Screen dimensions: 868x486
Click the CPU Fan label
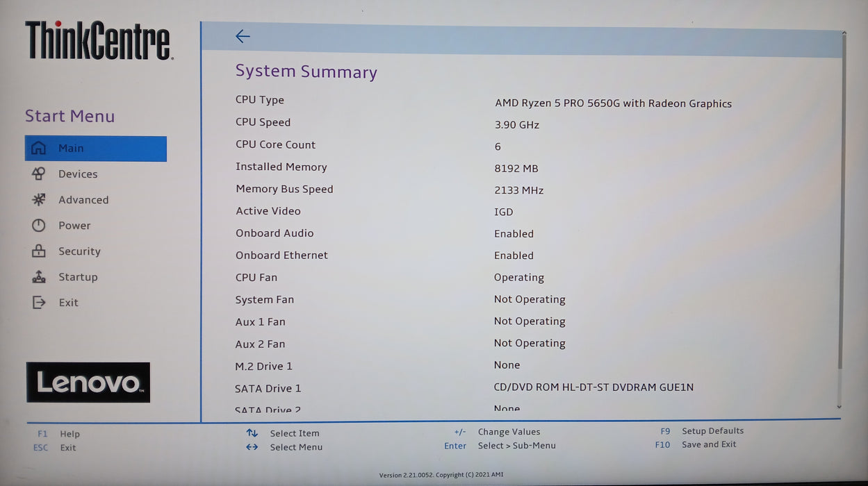[x=256, y=278]
